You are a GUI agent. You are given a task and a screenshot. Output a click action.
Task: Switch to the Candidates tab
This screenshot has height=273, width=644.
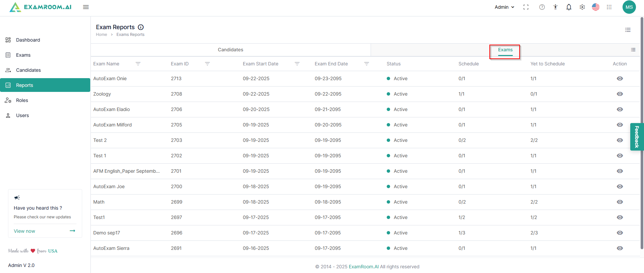pos(230,50)
